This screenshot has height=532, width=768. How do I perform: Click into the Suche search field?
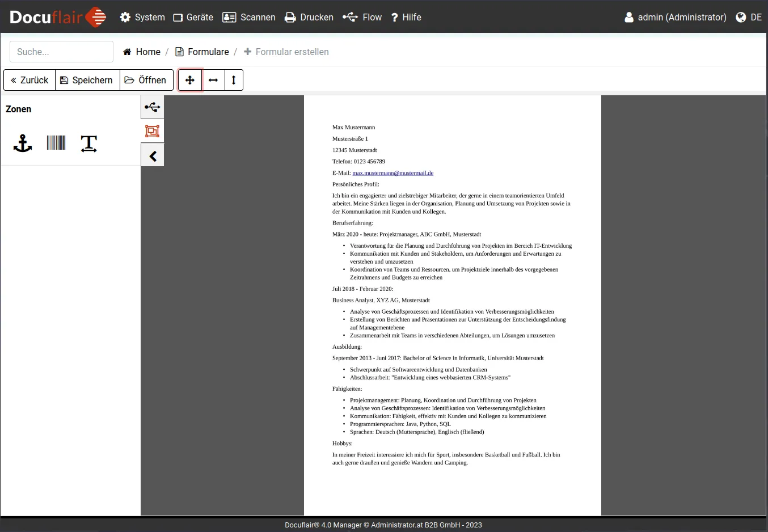[x=61, y=52]
